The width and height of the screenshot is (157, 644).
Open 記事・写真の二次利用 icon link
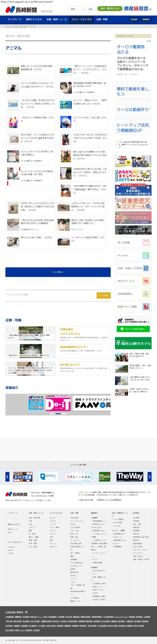point(133,268)
